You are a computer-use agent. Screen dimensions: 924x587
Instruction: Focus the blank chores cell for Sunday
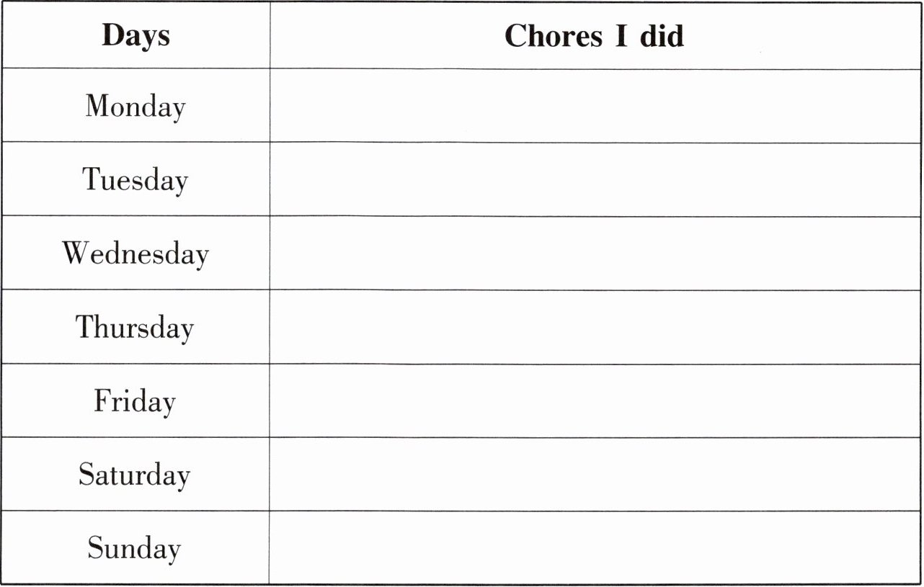595,548
